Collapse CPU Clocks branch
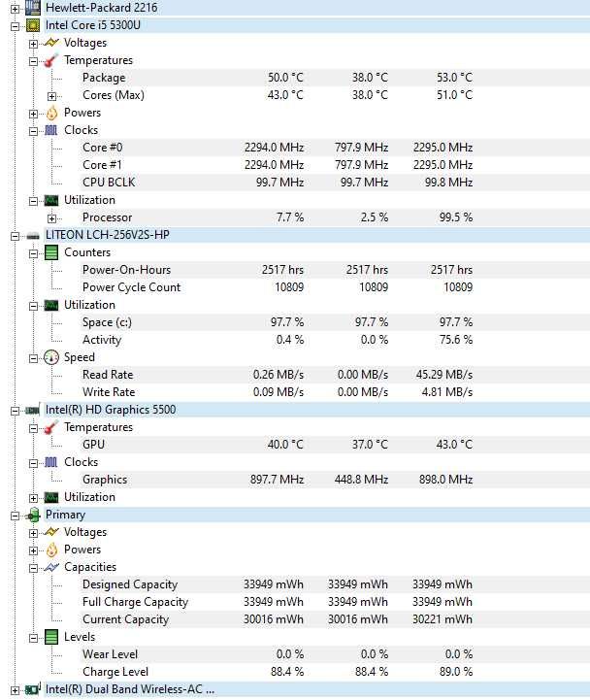Image resolution: width=590 pixels, height=700 pixels. tap(33, 131)
